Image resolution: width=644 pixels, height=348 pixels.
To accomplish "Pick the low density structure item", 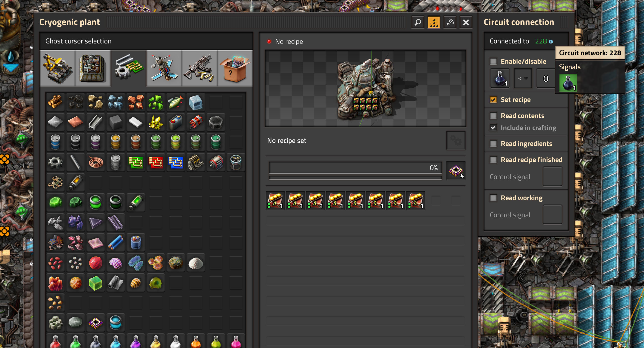I will pyautogui.click(x=55, y=182).
